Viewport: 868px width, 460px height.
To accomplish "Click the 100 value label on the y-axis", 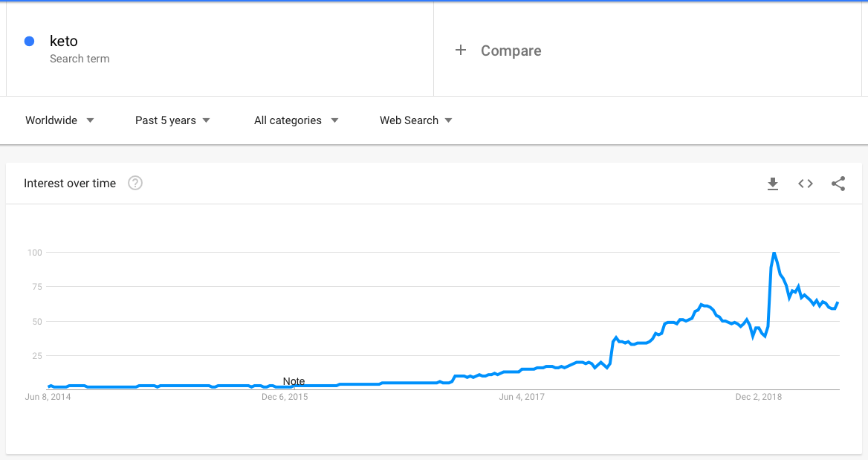I will point(33,252).
